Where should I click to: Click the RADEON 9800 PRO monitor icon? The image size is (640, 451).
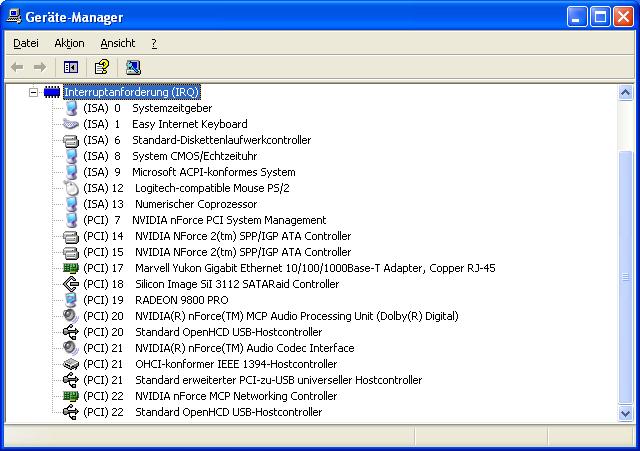[71, 300]
